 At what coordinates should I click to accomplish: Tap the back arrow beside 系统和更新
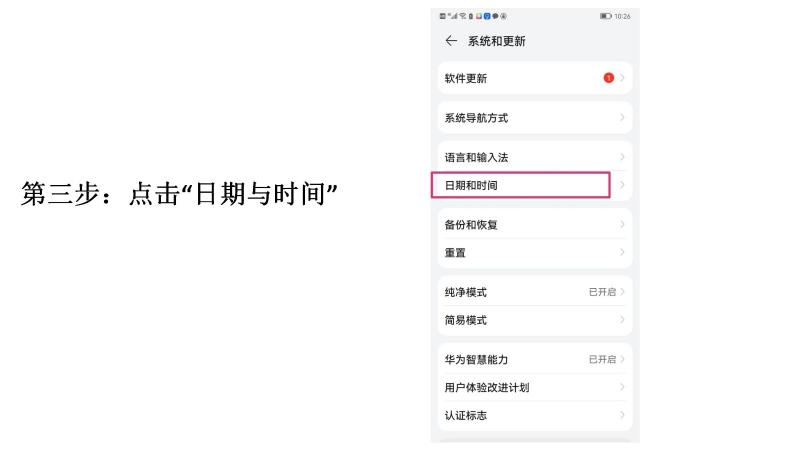(x=451, y=41)
